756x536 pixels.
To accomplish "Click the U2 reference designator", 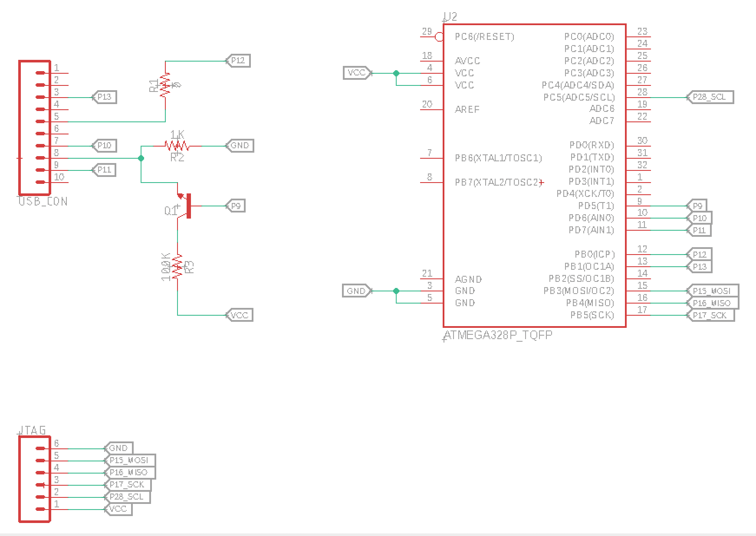I will 450,17.
